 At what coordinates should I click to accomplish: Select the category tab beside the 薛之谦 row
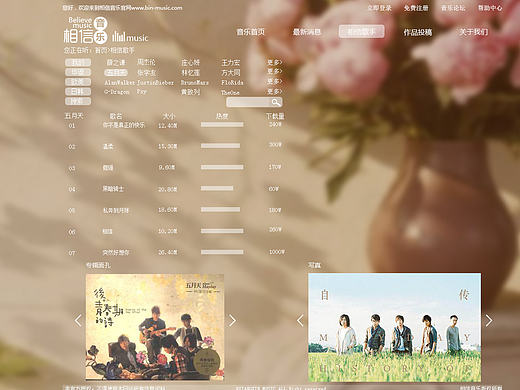point(78,62)
